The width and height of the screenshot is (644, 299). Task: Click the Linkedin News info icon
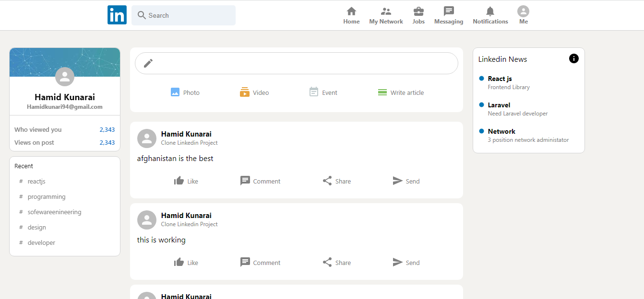pyautogui.click(x=573, y=58)
